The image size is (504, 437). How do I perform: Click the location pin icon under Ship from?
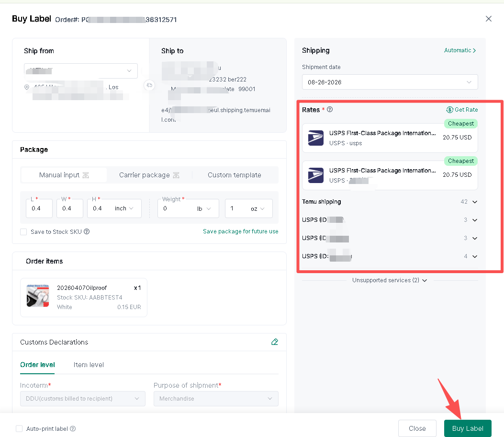[27, 87]
